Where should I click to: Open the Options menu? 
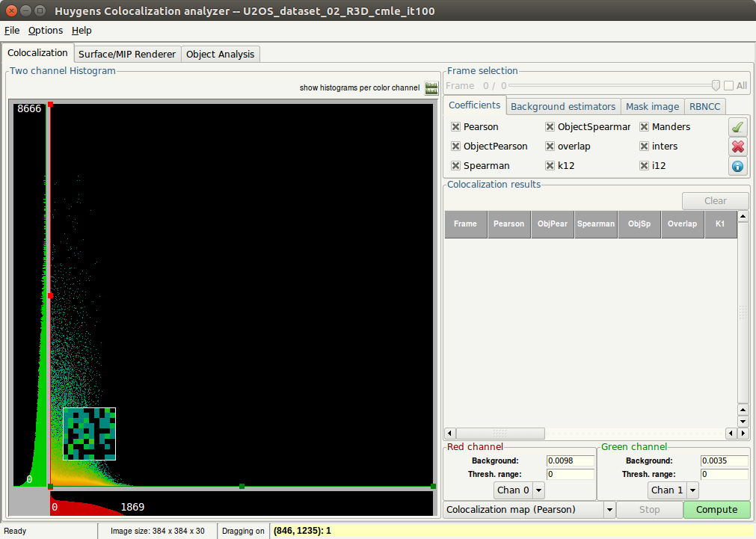(46, 31)
